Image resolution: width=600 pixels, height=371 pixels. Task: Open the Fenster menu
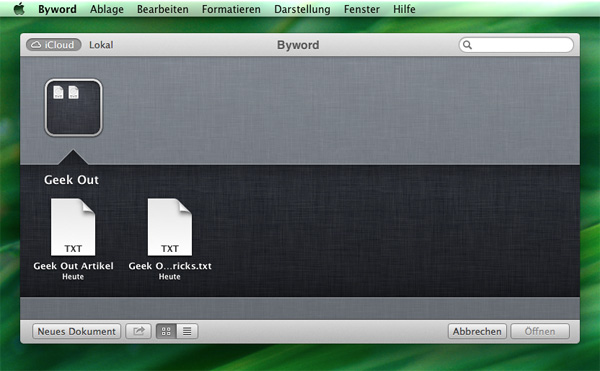pos(362,9)
